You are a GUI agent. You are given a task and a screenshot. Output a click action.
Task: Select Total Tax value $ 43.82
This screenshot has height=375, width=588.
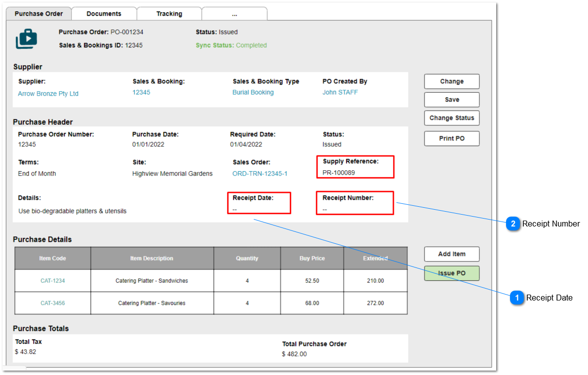(26, 352)
